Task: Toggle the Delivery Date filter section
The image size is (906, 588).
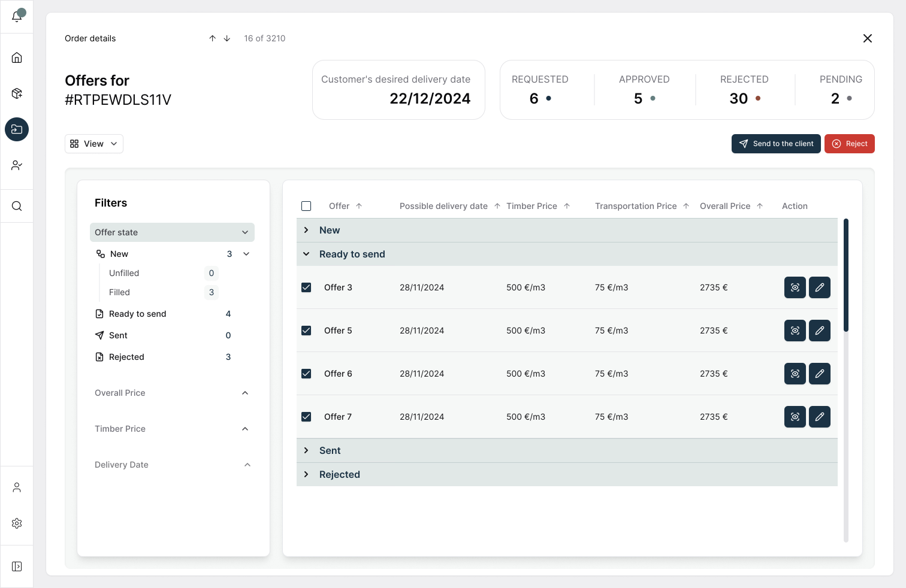Action: point(172,465)
